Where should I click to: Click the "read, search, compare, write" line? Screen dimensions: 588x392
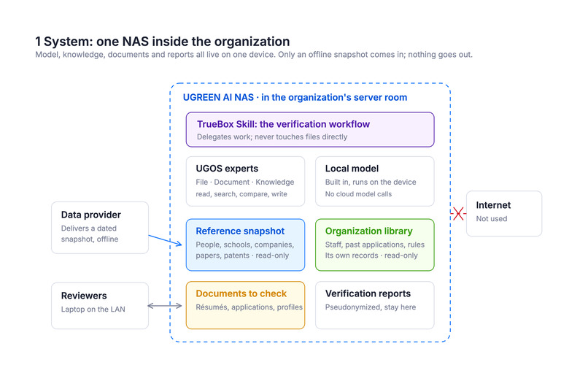pos(241,194)
